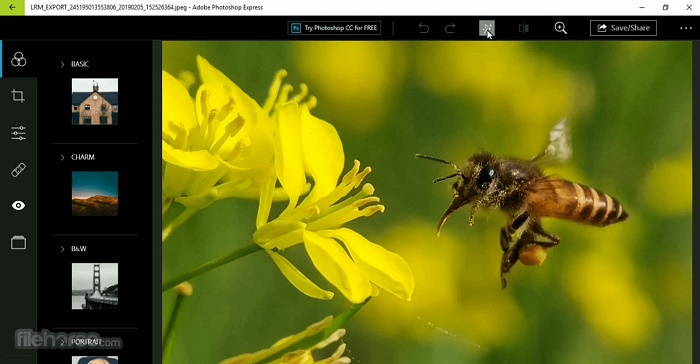700x364 pixels.
Task: Open the Zoom magnifier tool
Action: pos(561,28)
